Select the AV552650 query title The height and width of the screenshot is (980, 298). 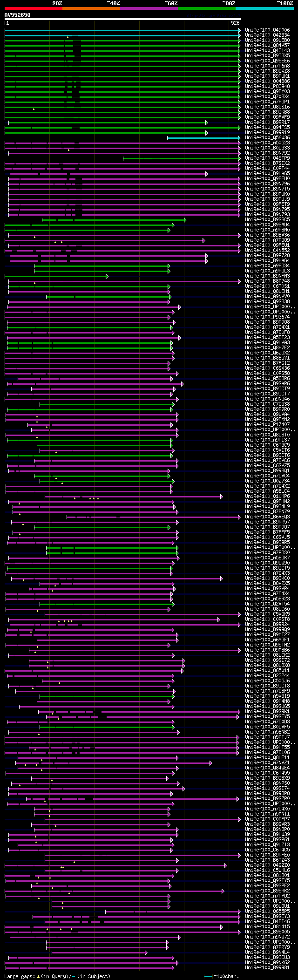tap(18, 15)
